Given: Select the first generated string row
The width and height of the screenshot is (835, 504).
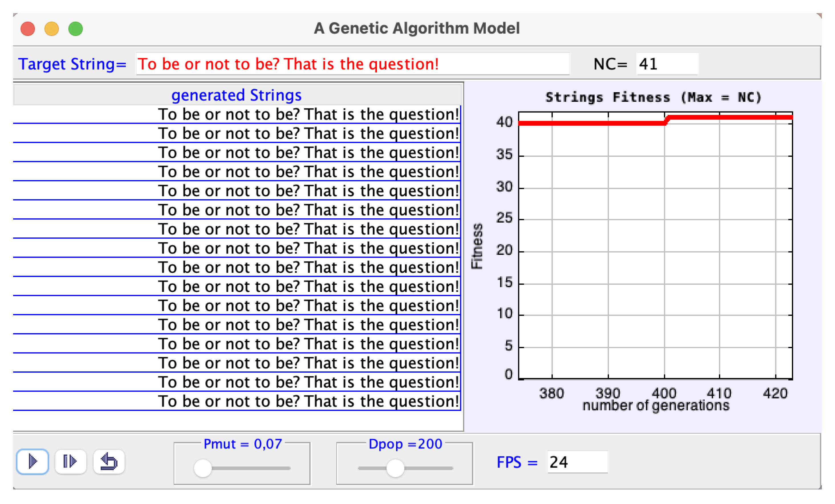Looking at the screenshot, I should (x=237, y=115).
